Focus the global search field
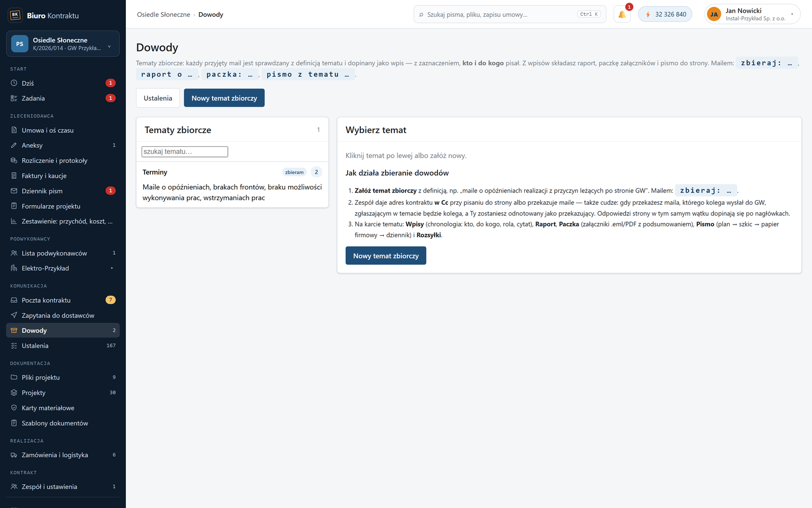The image size is (812, 508). click(510, 14)
